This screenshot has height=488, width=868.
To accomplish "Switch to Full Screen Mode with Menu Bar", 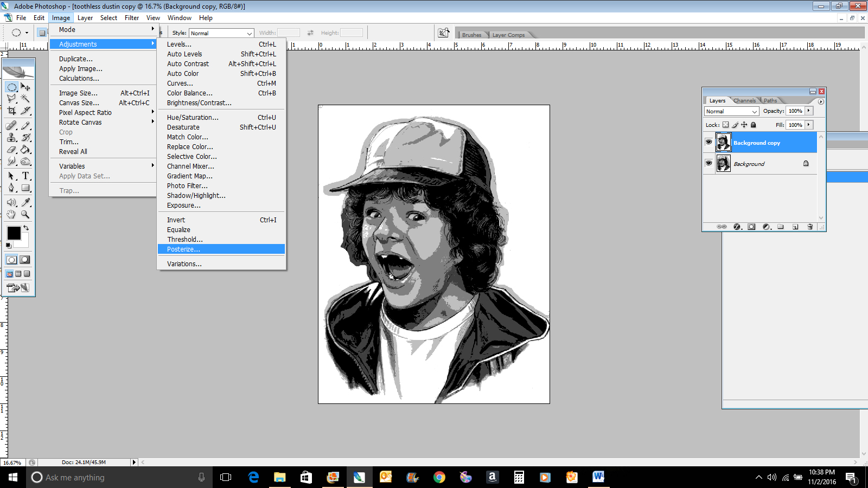I will tap(18, 274).
